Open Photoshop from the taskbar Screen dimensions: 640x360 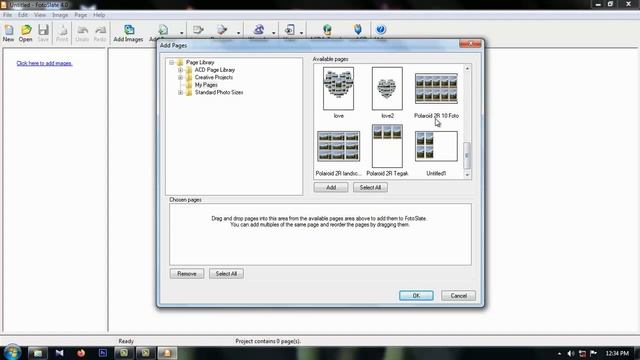(x=103, y=353)
